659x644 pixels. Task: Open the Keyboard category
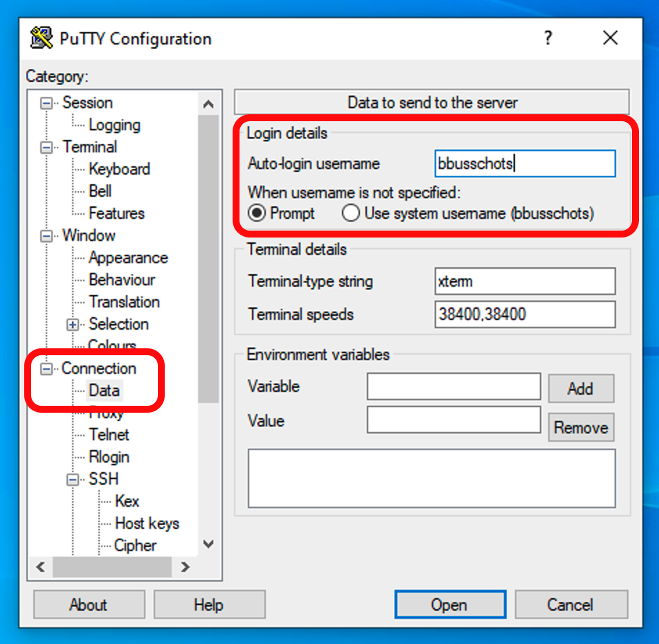click(119, 169)
